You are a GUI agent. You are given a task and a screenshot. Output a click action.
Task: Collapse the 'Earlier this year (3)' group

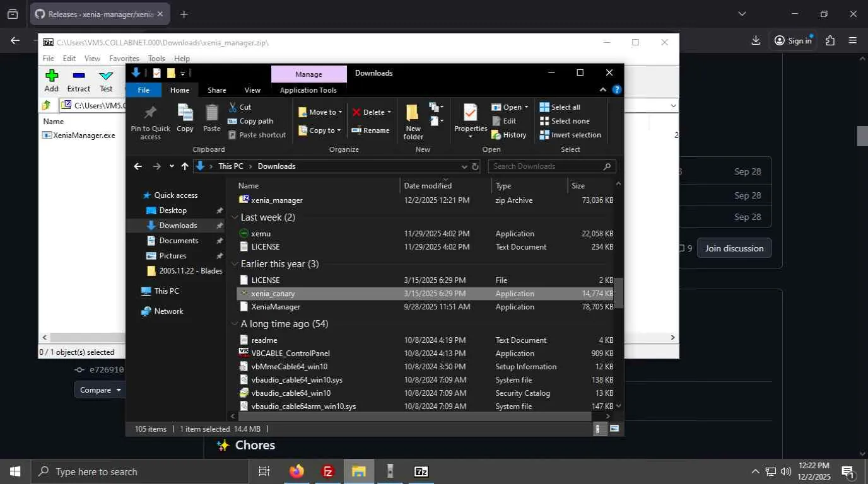235,264
